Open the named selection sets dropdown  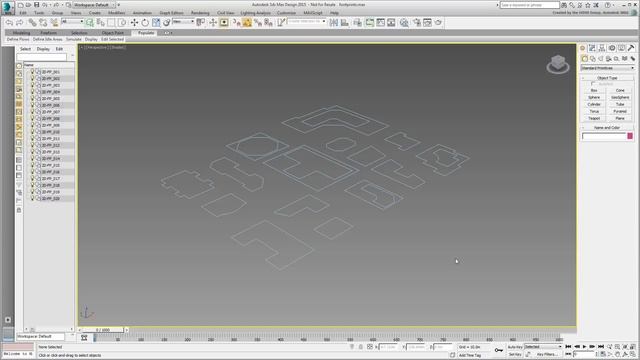[x=307, y=22]
